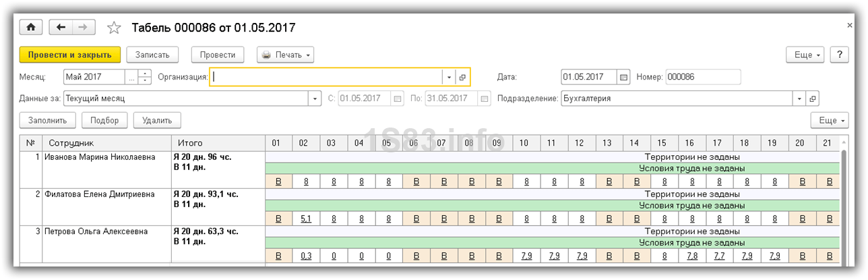Navigate back with the left arrow

tap(61, 27)
